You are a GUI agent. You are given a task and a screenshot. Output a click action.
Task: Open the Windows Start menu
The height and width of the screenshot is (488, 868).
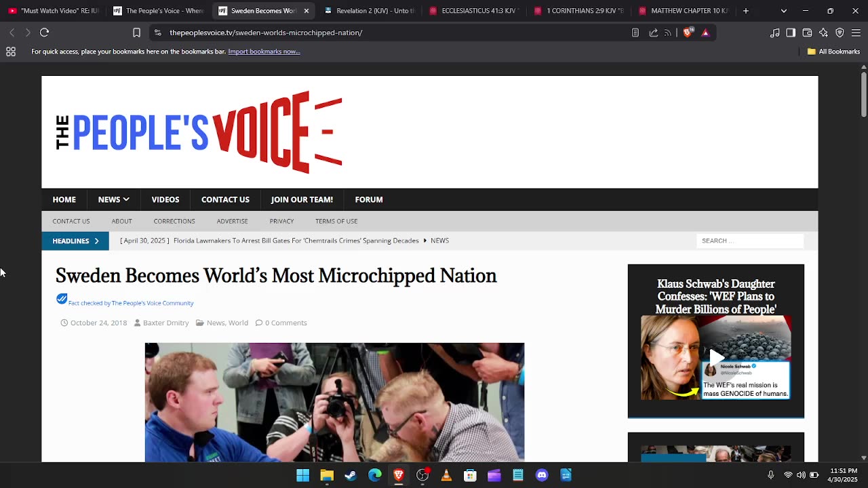[302, 475]
